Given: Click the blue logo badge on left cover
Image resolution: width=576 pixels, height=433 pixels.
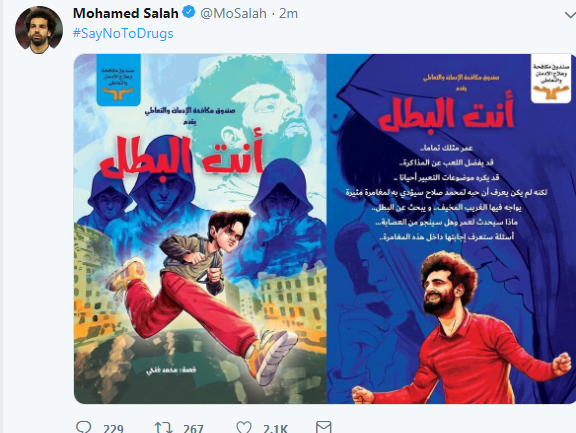Looking at the screenshot, I should 119,80.
